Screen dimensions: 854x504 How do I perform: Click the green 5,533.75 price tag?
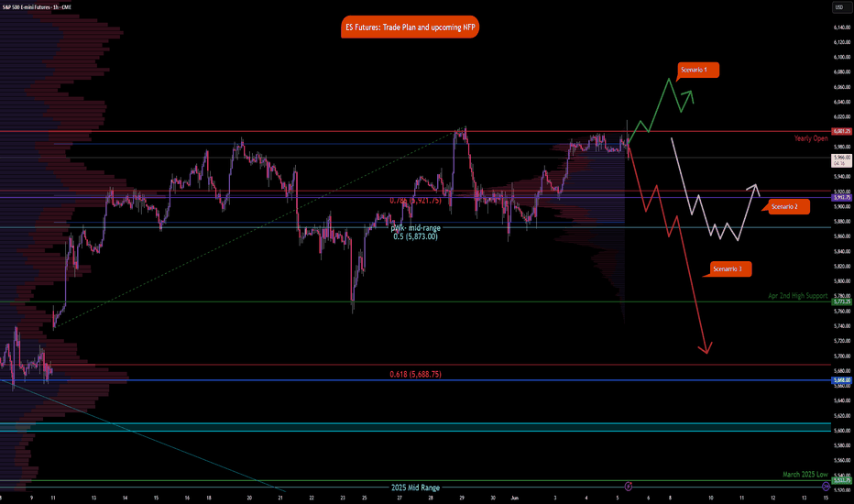(841, 480)
